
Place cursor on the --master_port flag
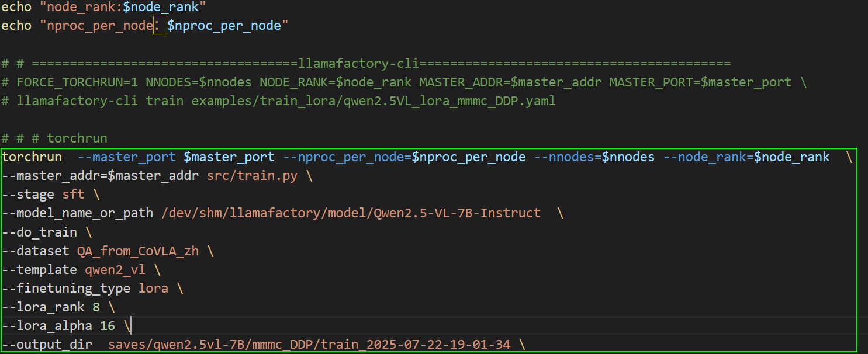click(126, 157)
